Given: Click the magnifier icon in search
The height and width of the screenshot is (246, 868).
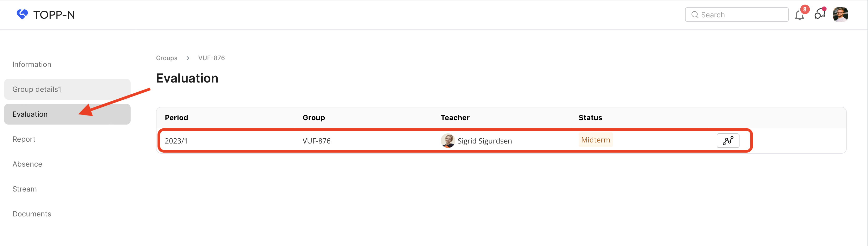Looking at the screenshot, I should [694, 15].
